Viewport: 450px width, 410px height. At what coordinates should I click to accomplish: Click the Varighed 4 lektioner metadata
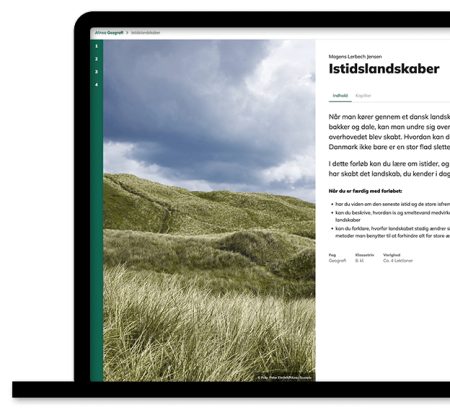(398, 258)
